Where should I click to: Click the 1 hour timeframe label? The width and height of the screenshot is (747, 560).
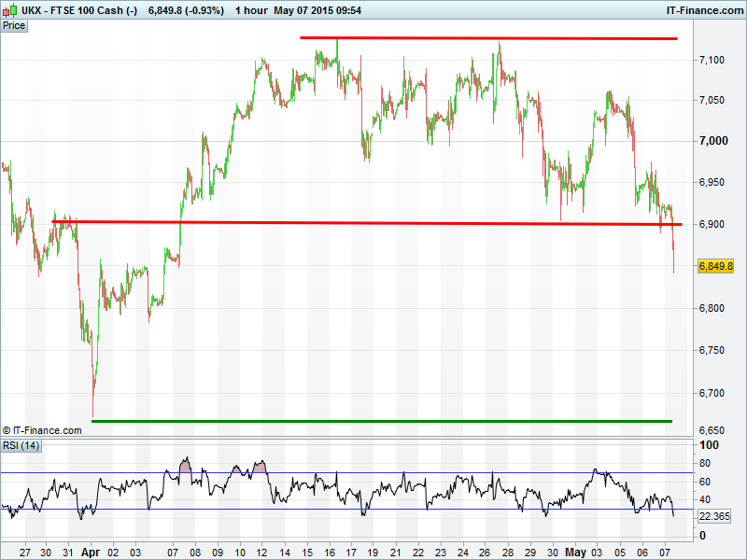[x=251, y=9]
